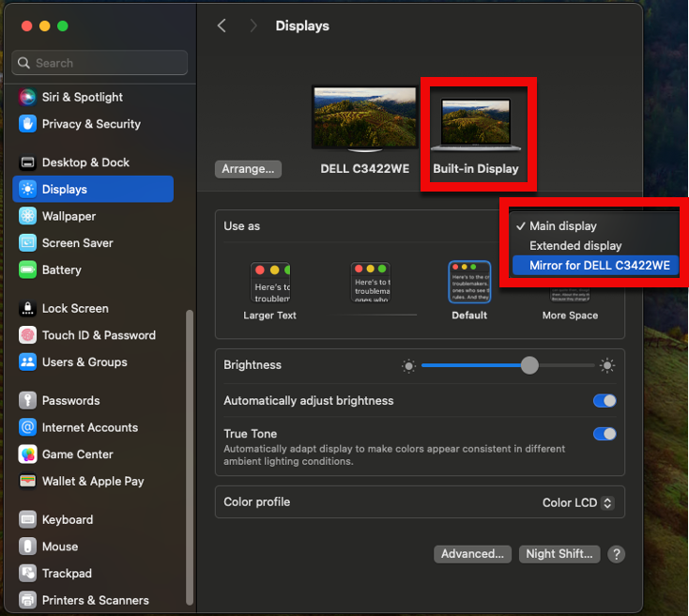Toggle Automatically adjust brightness switch
Image resolution: width=689 pixels, height=616 pixels.
pos(605,401)
